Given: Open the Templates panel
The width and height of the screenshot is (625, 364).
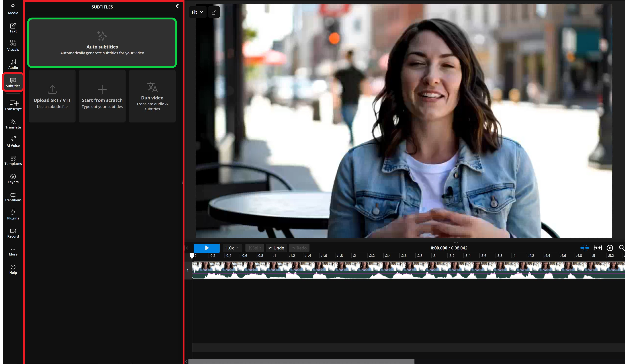Looking at the screenshot, I should click(x=13, y=160).
